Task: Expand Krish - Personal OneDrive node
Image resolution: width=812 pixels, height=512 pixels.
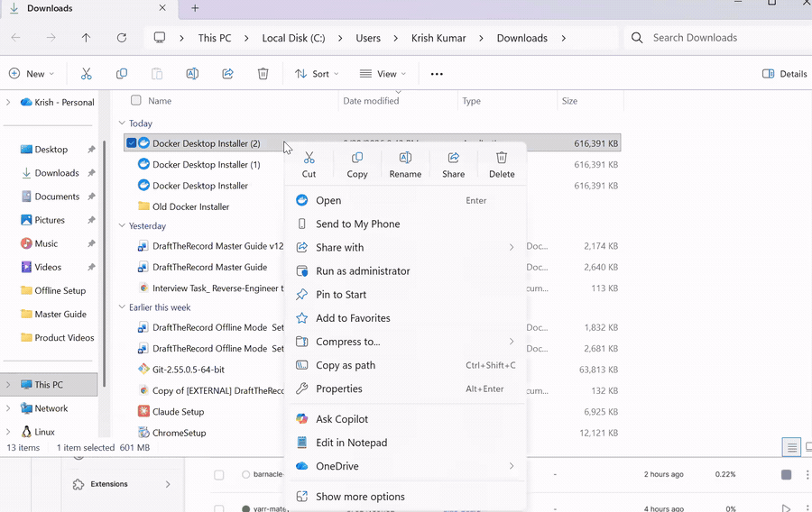Action: [x=8, y=103]
